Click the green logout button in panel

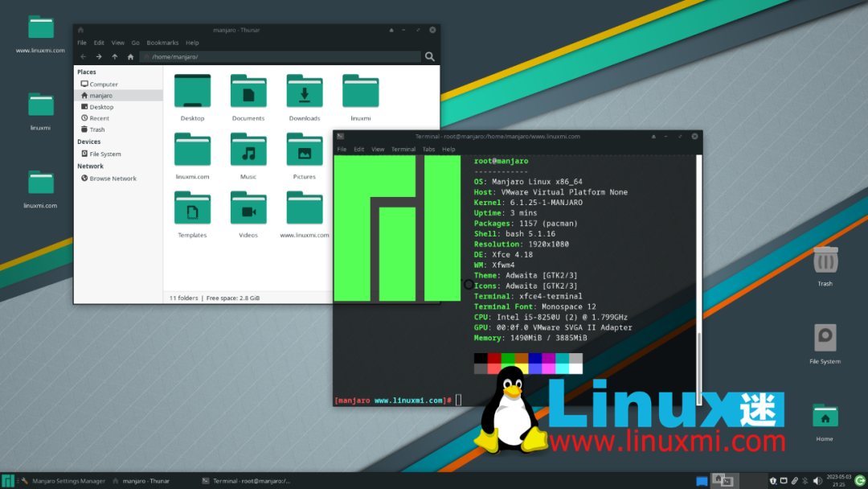coord(860,481)
